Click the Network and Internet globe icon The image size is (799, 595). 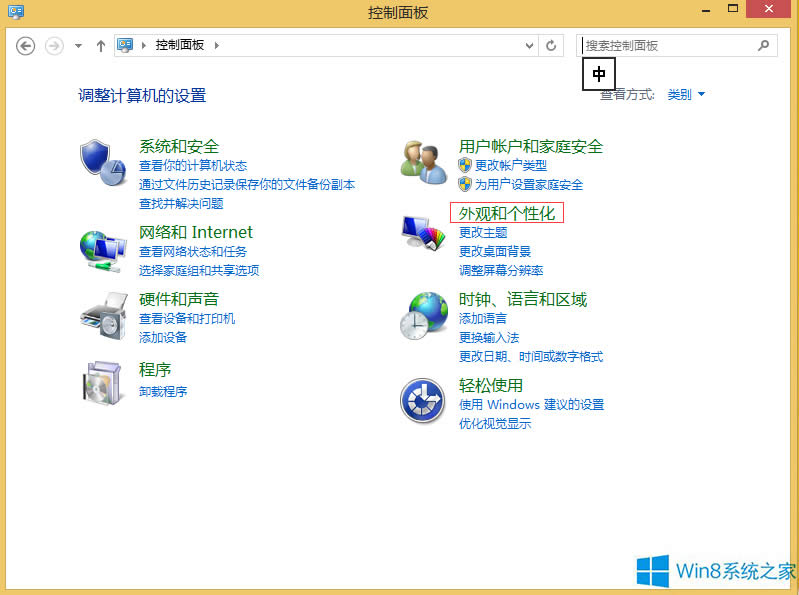[102, 249]
